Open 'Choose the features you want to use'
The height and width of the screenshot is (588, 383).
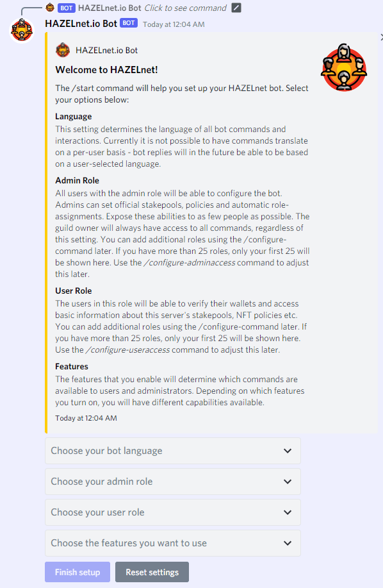pyautogui.click(x=172, y=543)
